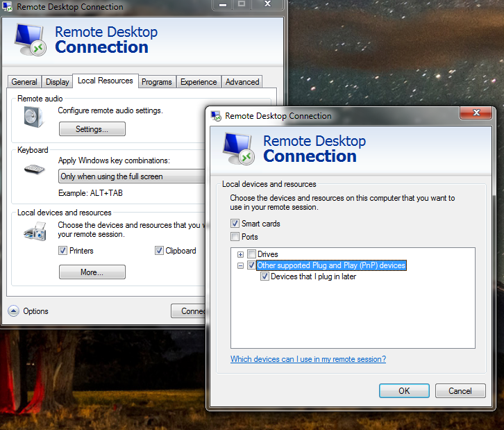Click the main window Remote Desktop monitor logo
The width and height of the screenshot is (504, 430).
[x=30, y=40]
